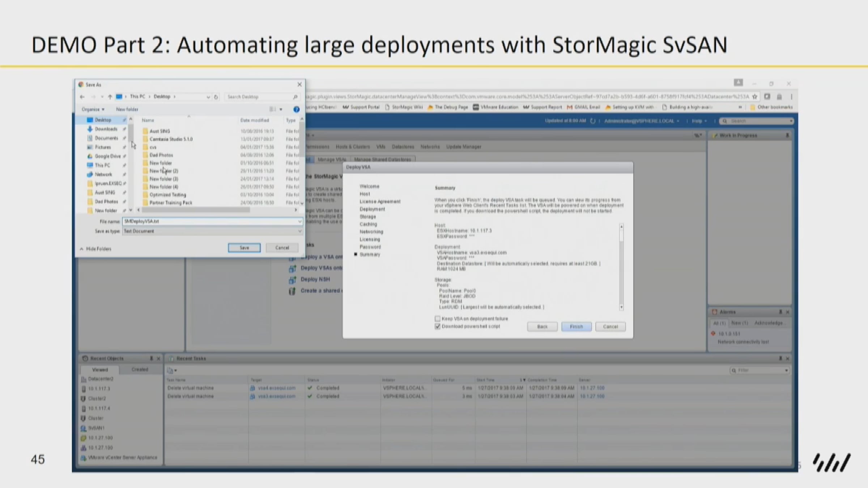Select Downloads in Save As sidebar
Screen dimensions: 868x488
[106, 129]
